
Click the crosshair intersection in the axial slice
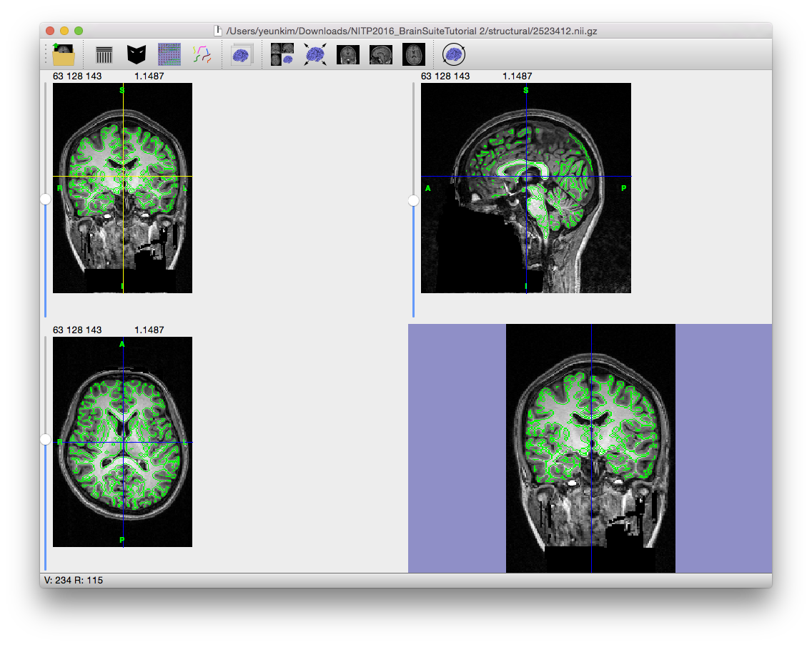[x=123, y=443]
